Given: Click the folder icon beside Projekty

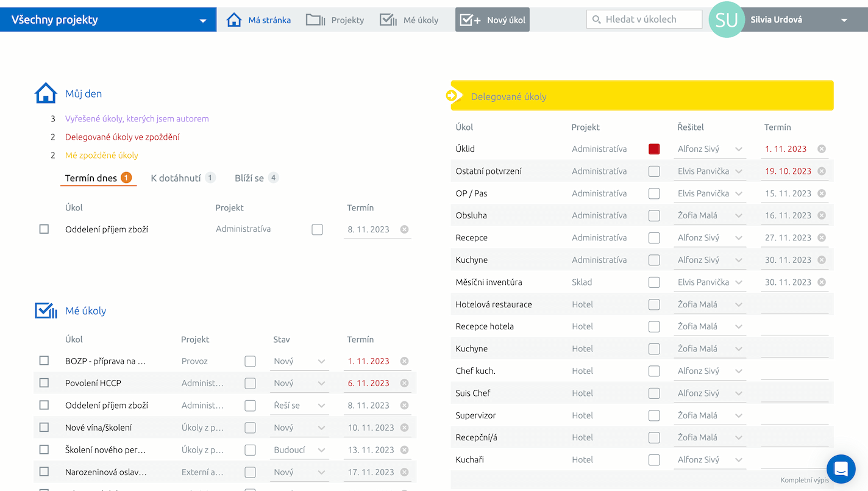Looking at the screenshot, I should pos(316,20).
